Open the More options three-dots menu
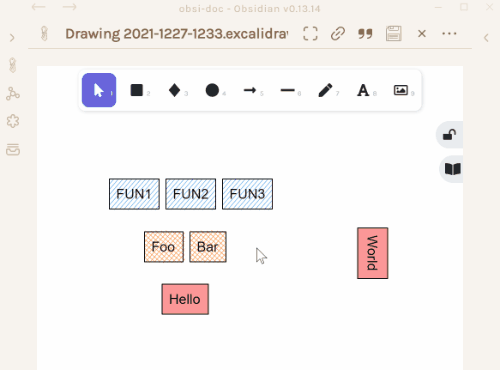Viewport: 500px width, 370px height. point(449,34)
